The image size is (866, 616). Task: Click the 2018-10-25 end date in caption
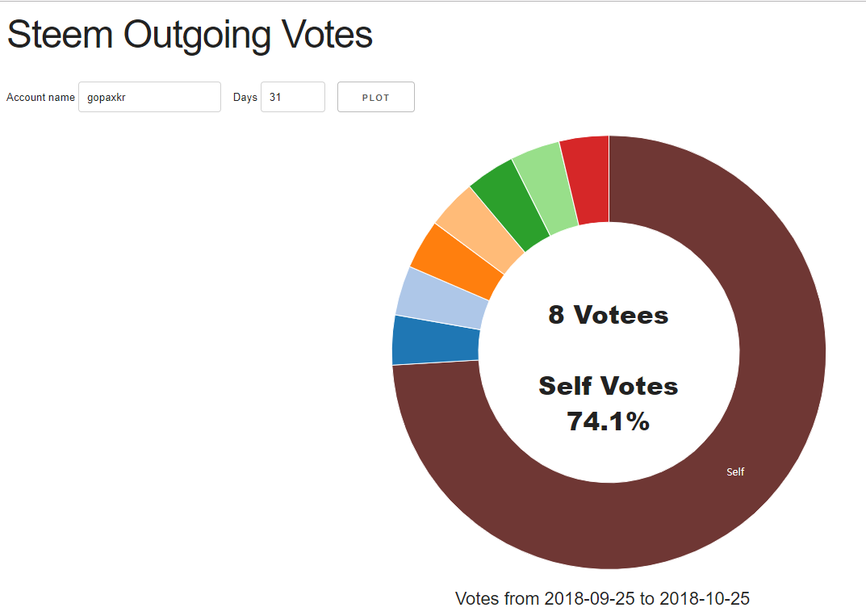pyautogui.click(x=705, y=598)
